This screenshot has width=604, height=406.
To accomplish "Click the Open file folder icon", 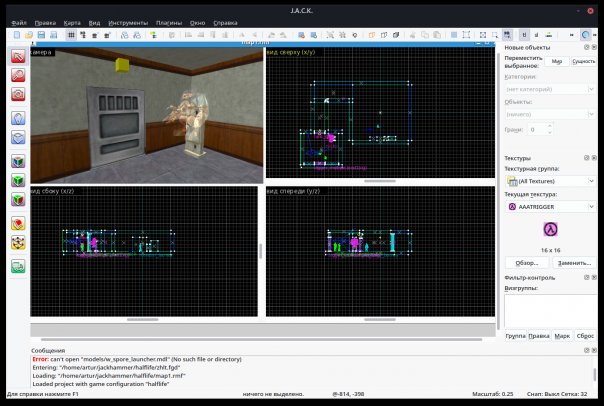I will [x=29, y=35].
